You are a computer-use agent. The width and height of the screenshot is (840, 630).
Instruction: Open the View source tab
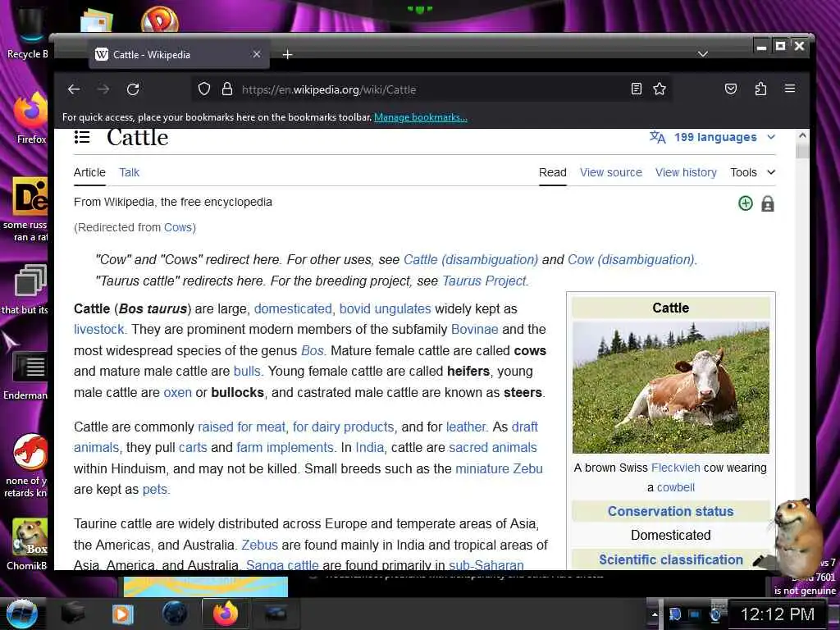[610, 172]
